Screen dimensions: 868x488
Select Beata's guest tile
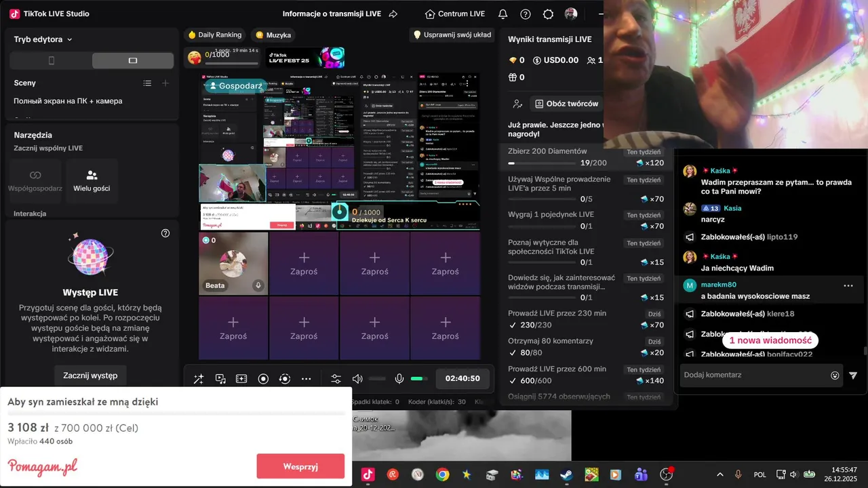pyautogui.click(x=233, y=264)
